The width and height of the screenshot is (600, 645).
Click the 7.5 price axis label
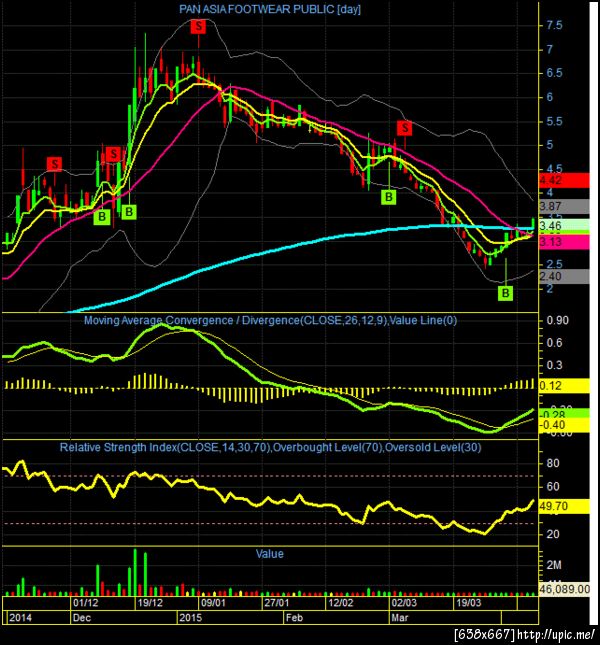click(554, 26)
